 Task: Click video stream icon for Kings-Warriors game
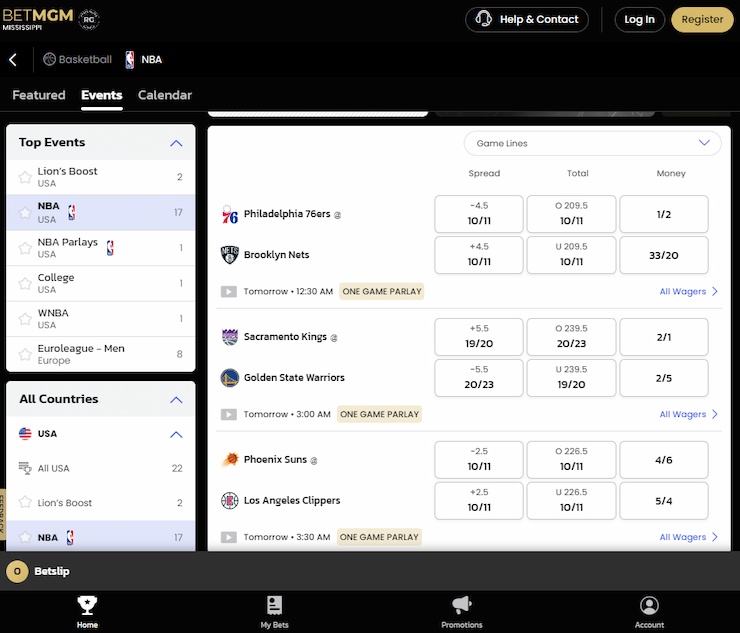(x=229, y=414)
